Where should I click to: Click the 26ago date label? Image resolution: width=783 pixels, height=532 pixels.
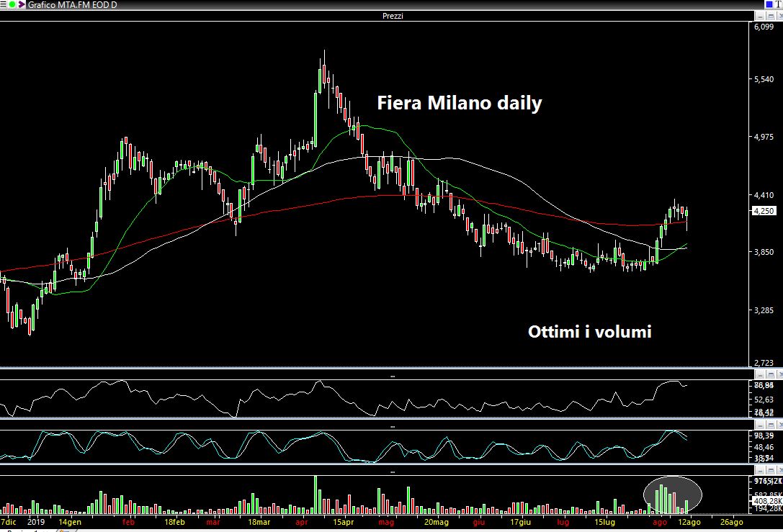pyautogui.click(x=731, y=522)
